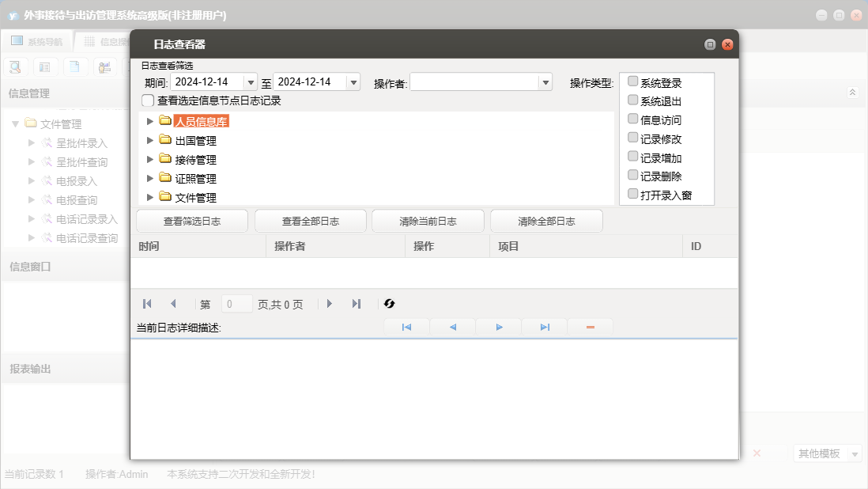Click the 查看筛选日志 button
868x489 pixels.
coord(192,222)
